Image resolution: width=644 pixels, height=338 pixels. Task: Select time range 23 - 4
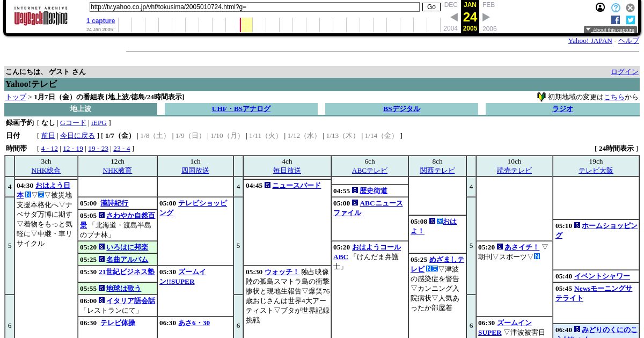122,149
